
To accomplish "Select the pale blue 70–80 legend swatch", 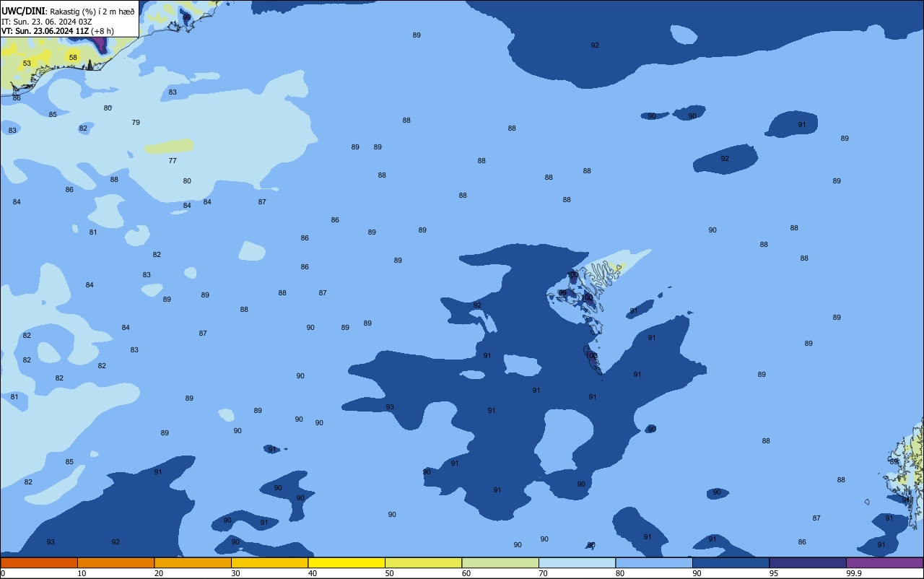I will pyautogui.click(x=577, y=562).
